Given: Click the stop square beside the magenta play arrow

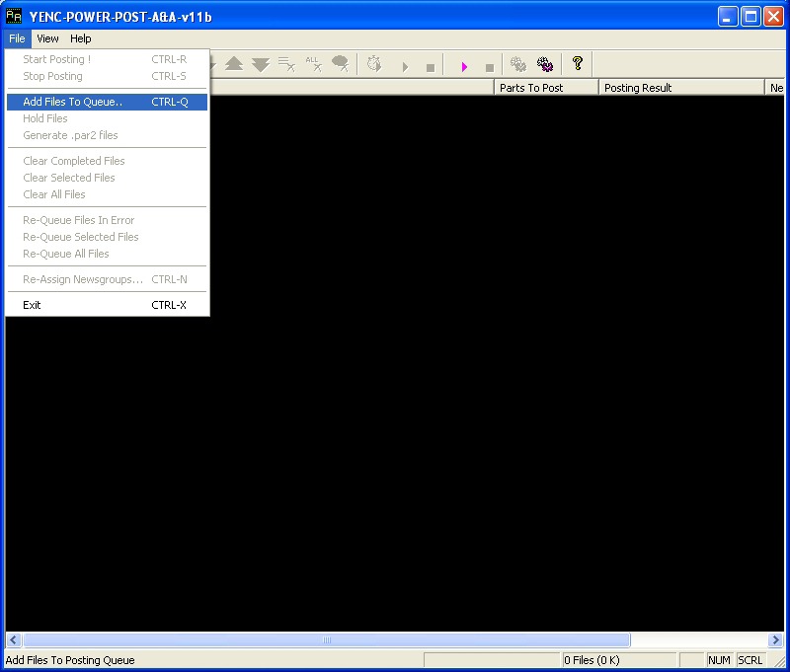Looking at the screenshot, I should [x=489, y=67].
